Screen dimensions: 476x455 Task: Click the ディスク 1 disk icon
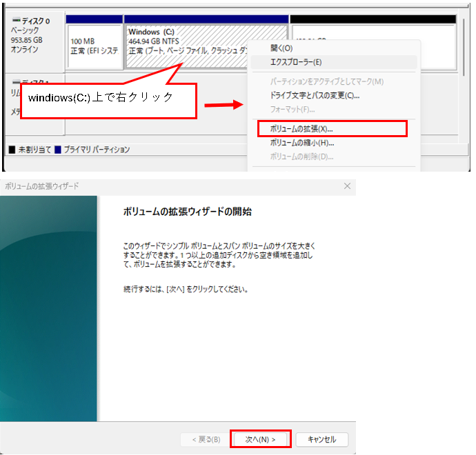[17, 82]
